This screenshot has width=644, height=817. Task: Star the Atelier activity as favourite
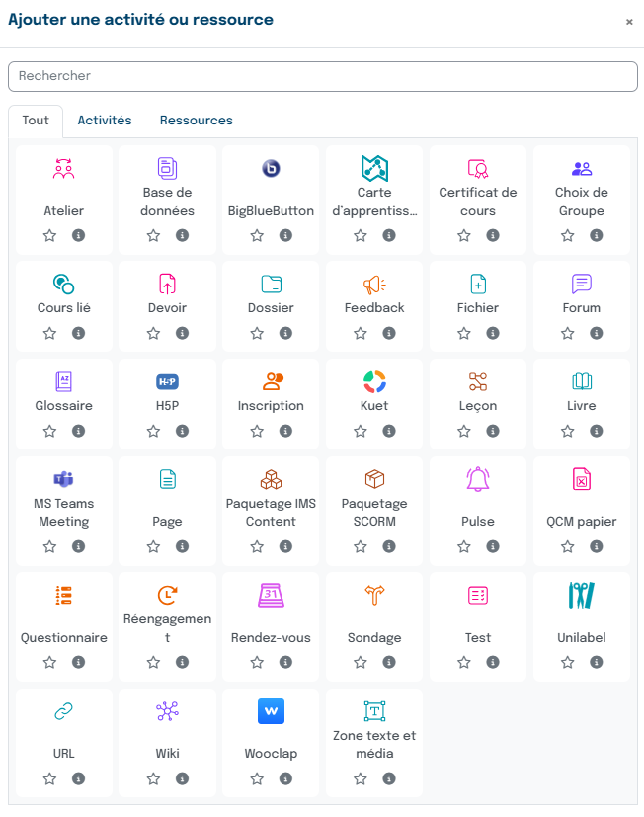point(50,235)
